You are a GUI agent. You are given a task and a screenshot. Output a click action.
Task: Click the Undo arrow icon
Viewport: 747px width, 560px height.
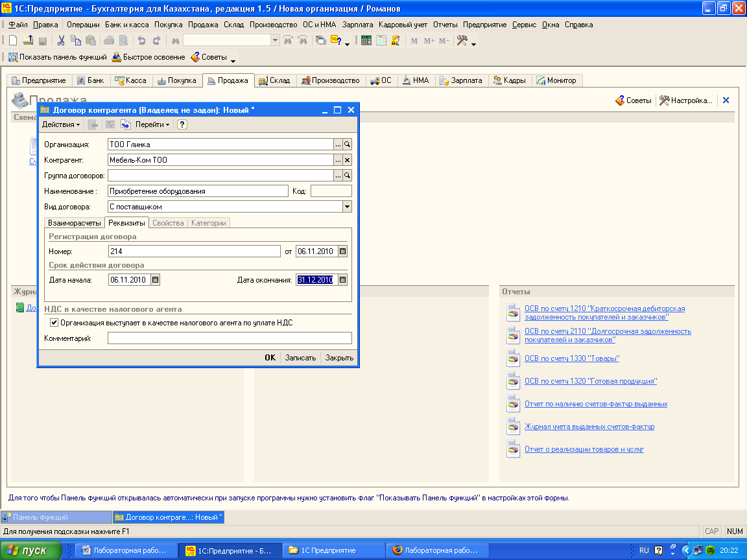141,41
